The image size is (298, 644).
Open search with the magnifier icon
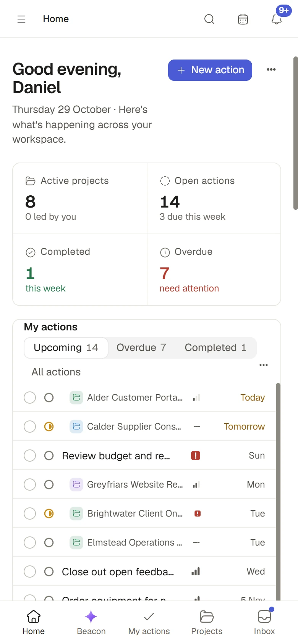(x=209, y=19)
